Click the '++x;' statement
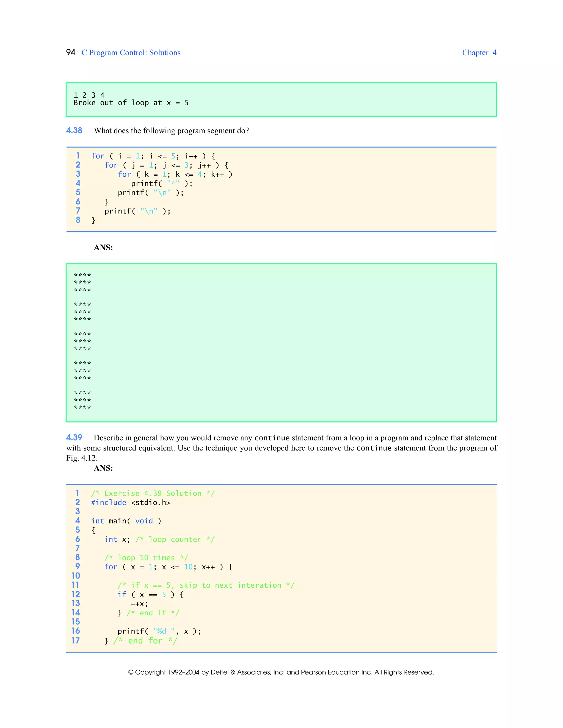The width and height of the screenshot is (563, 728). (139, 604)
